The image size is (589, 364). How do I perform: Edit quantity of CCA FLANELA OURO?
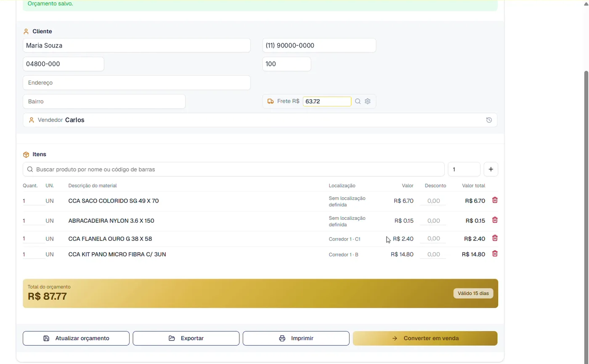pyautogui.click(x=34, y=239)
